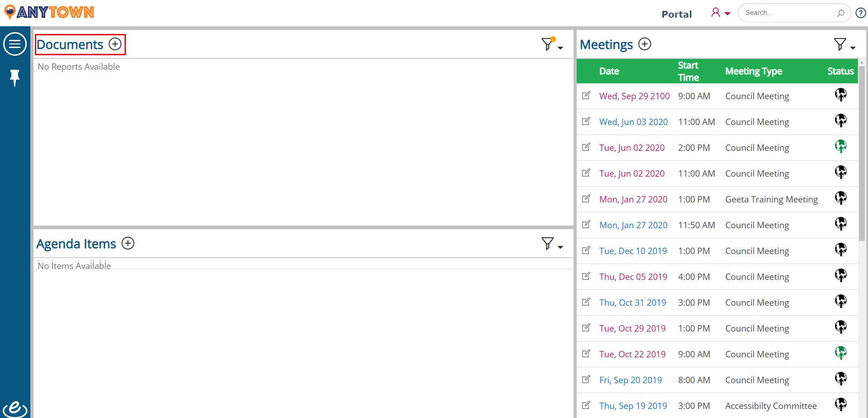
Task: Click 'No Items Available' text
Action: 74,266
